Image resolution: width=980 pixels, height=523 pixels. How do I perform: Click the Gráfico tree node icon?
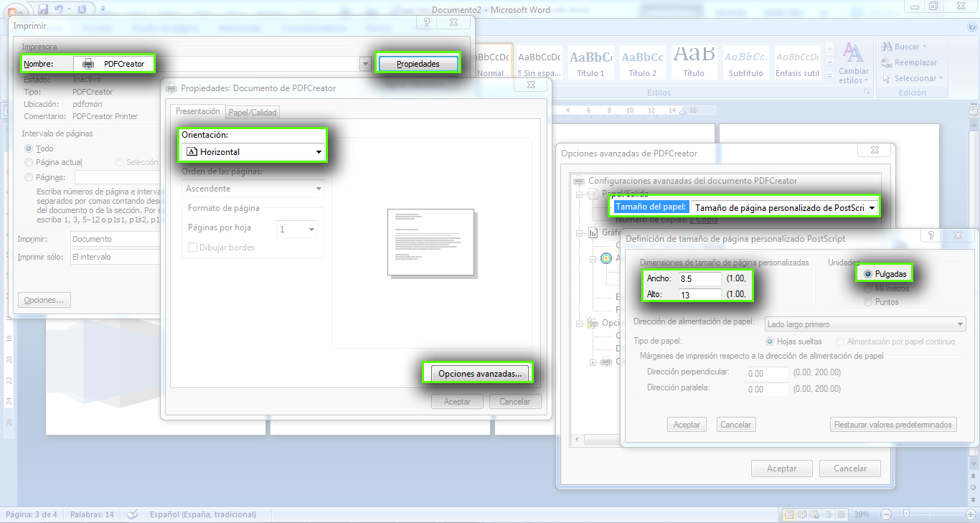point(593,232)
